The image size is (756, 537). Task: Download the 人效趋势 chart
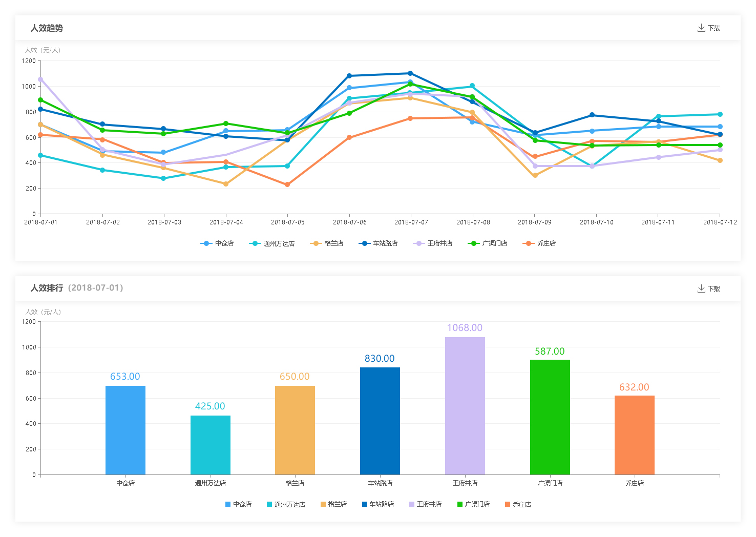[x=708, y=28]
